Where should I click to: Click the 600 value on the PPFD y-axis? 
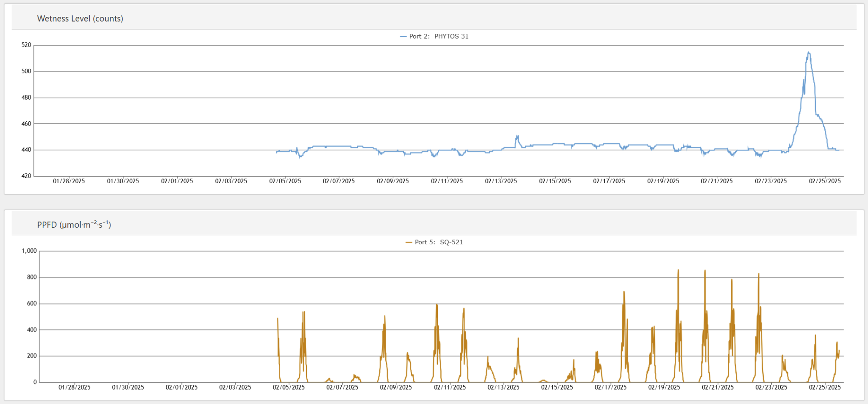tap(32, 304)
